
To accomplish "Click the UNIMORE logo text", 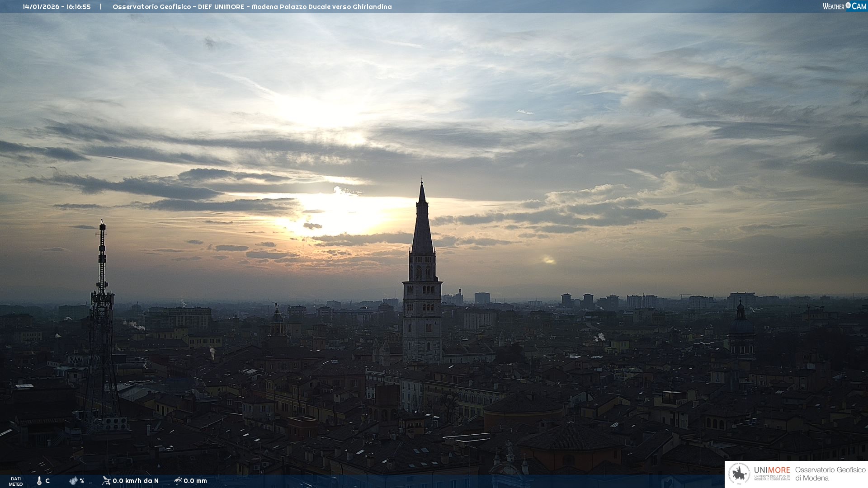I will point(772,470).
